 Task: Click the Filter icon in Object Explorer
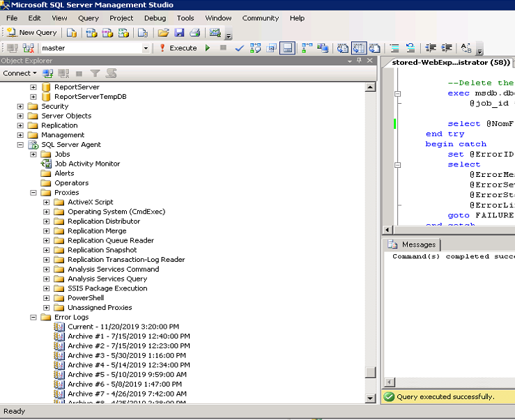tap(95, 73)
